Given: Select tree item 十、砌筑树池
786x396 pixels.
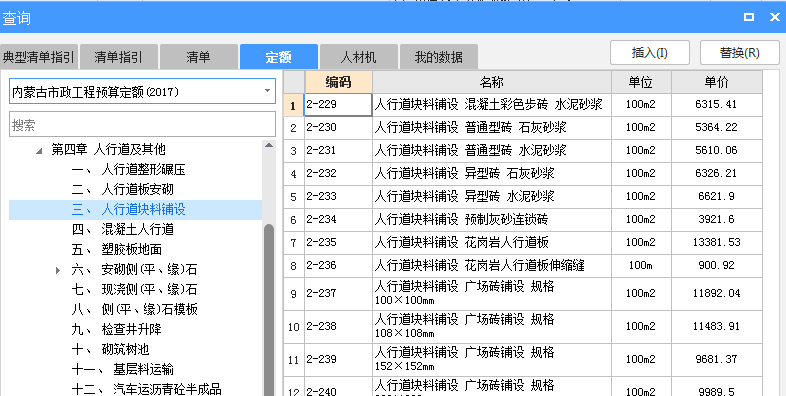Looking at the screenshot, I should 111,349.
